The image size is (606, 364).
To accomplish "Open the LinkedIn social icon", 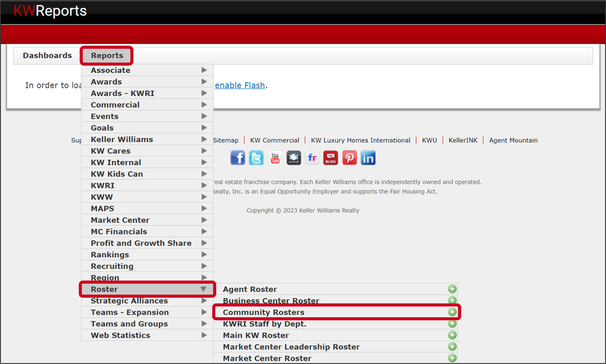I will click(x=368, y=158).
